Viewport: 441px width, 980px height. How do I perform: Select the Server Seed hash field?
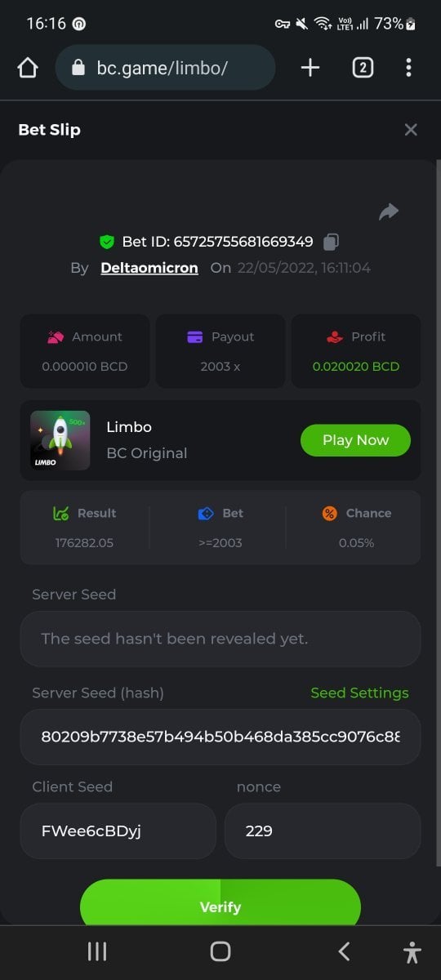pos(220,737)
